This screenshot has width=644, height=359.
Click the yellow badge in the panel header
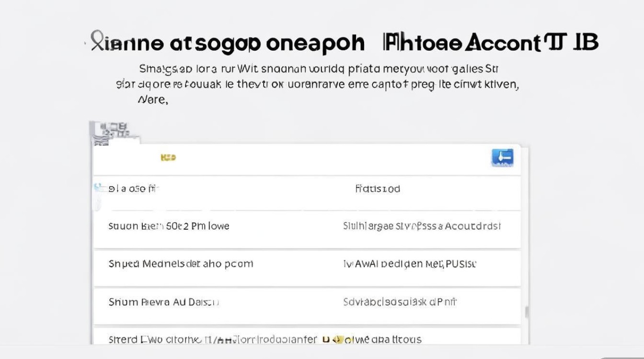click(x=168, y=157)
